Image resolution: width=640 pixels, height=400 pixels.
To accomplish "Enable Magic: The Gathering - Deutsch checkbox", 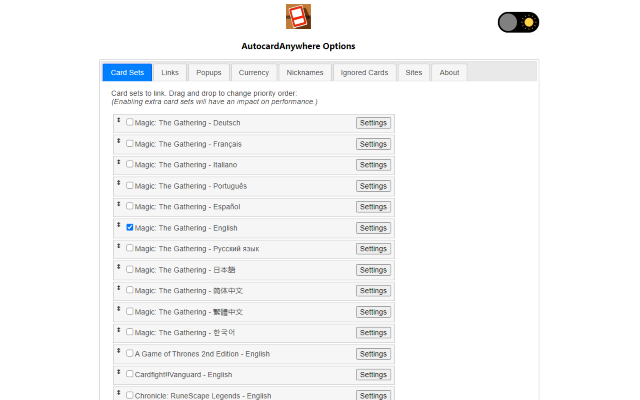I will (x=130, y=122).
